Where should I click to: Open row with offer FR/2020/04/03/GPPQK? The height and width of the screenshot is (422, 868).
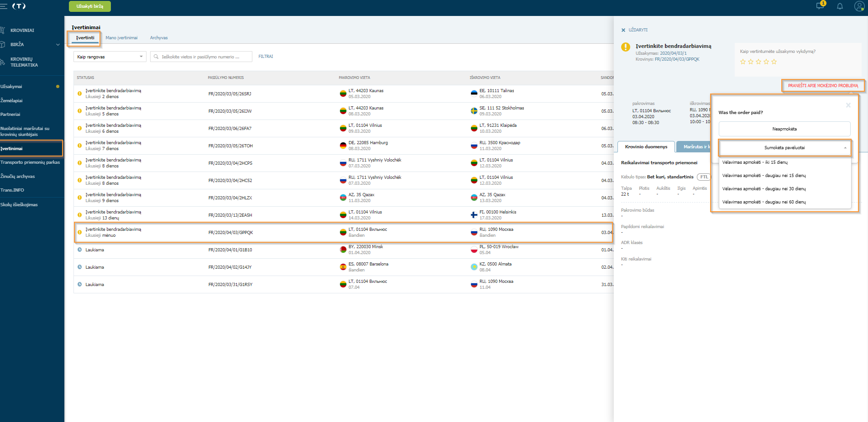(343, 232)
